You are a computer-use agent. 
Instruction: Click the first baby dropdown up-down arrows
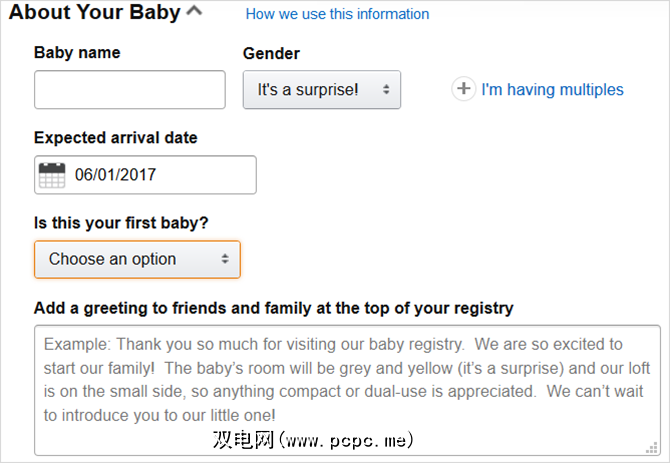pos(225,260)
